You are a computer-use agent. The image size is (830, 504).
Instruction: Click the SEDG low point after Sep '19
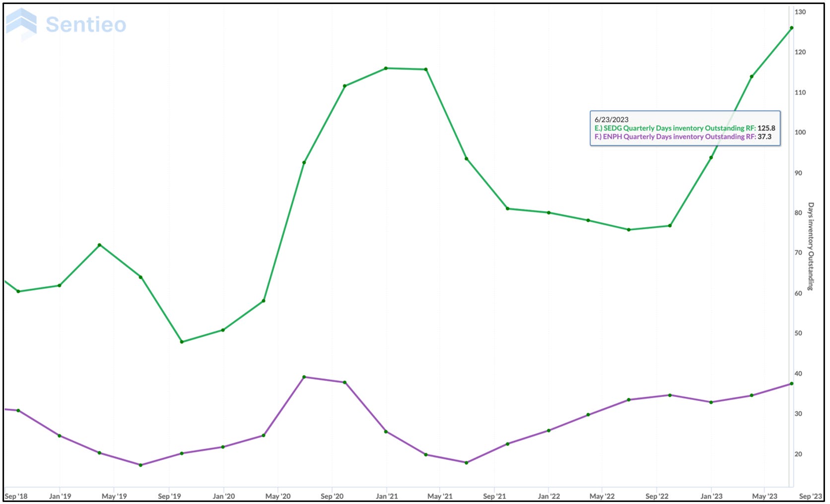[182, 342]
